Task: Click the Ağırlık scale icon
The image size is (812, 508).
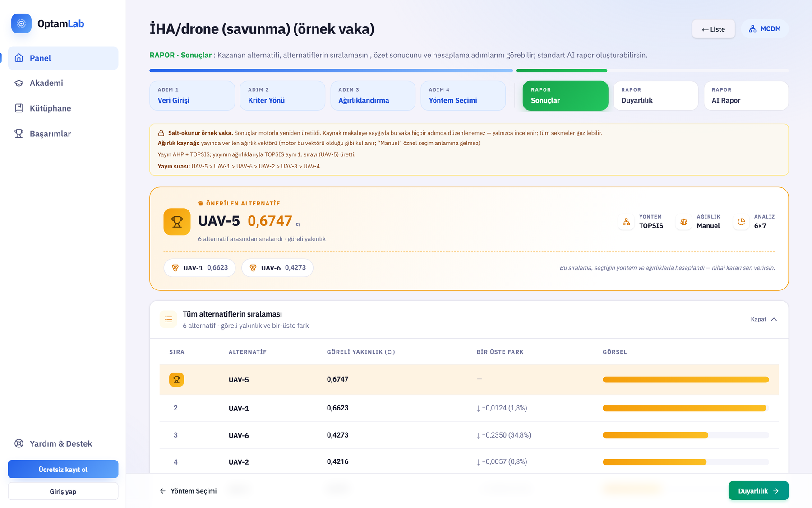Action: tap(684, 222)
